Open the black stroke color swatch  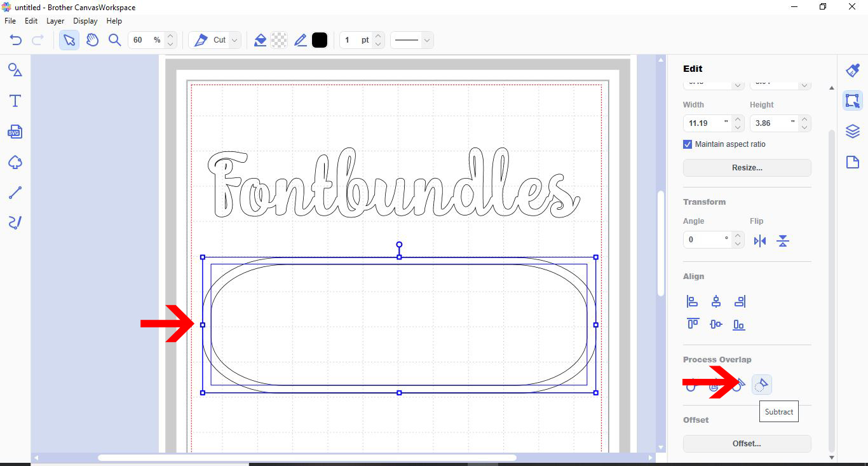click(x=320, y=40)
